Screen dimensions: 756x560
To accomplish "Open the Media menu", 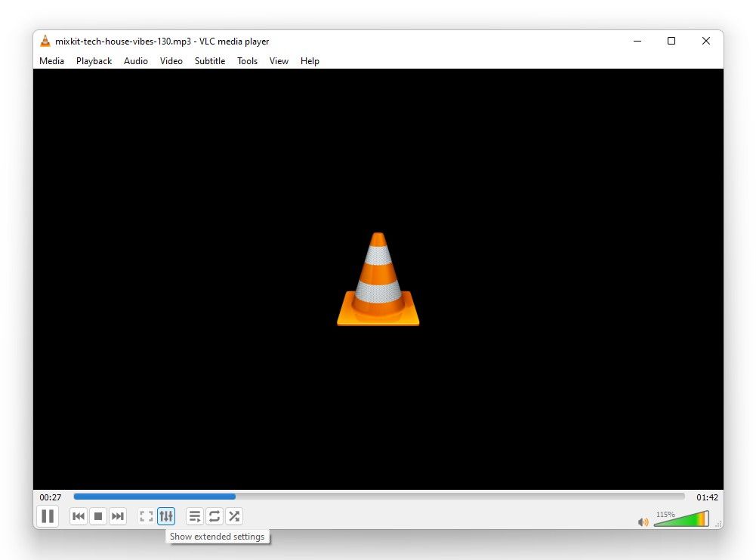I will [51, 61].
